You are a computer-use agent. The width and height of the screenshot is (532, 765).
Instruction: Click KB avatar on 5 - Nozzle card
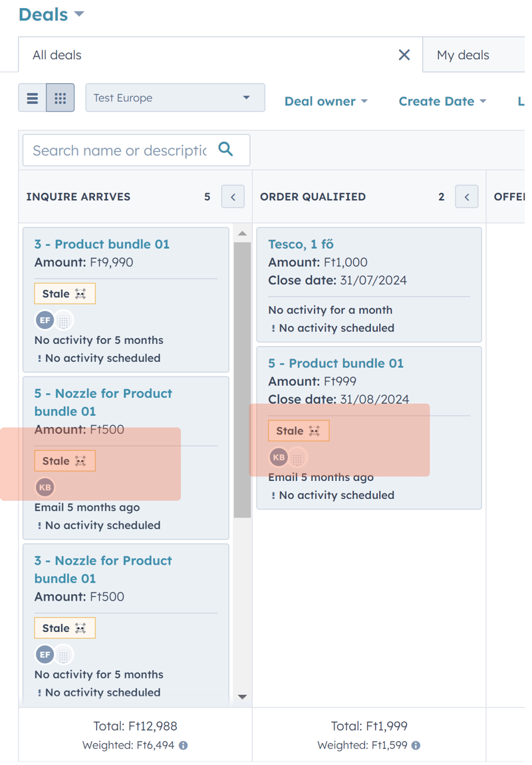point(45,488)
